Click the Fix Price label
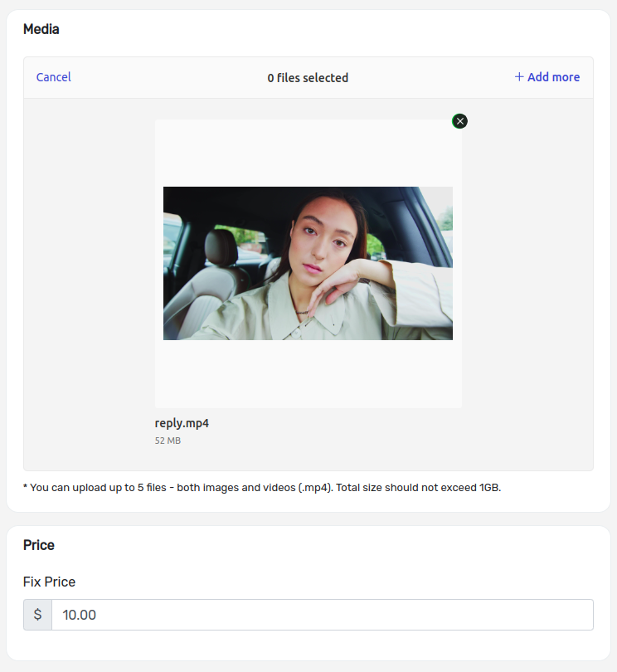The width and height of the screenshot is (617, 672). pyautogui.click(x=49, y=582)
